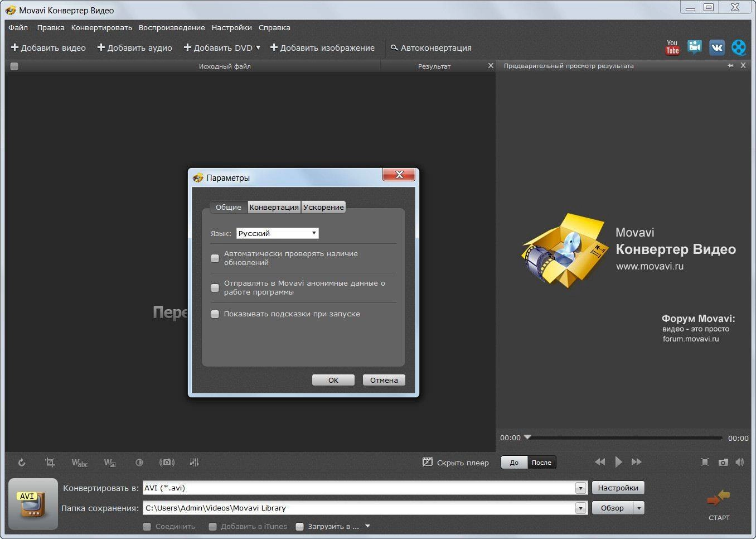Enable automatic update checking checkbox
Screen dimensions: 756x539
click(215, 258)
